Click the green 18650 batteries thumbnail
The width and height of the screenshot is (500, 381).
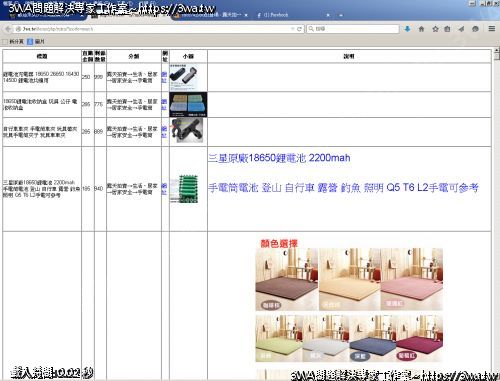(x=184, y=189)
